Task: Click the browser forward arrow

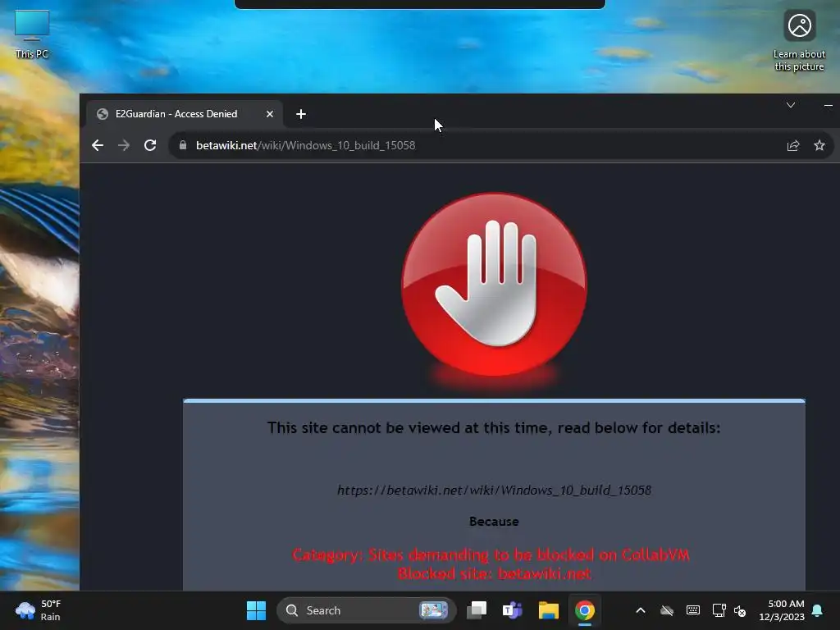Action: 124,145
